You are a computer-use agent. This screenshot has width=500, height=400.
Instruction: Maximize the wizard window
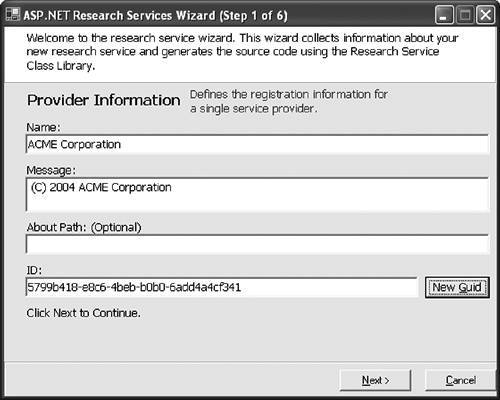point(465,15)
